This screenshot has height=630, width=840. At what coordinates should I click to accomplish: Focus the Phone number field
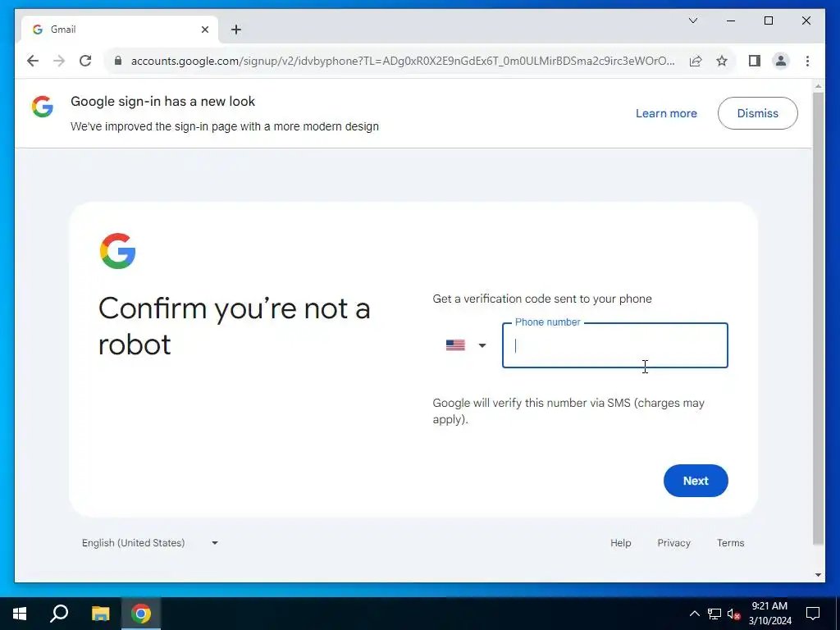[614, 345]
